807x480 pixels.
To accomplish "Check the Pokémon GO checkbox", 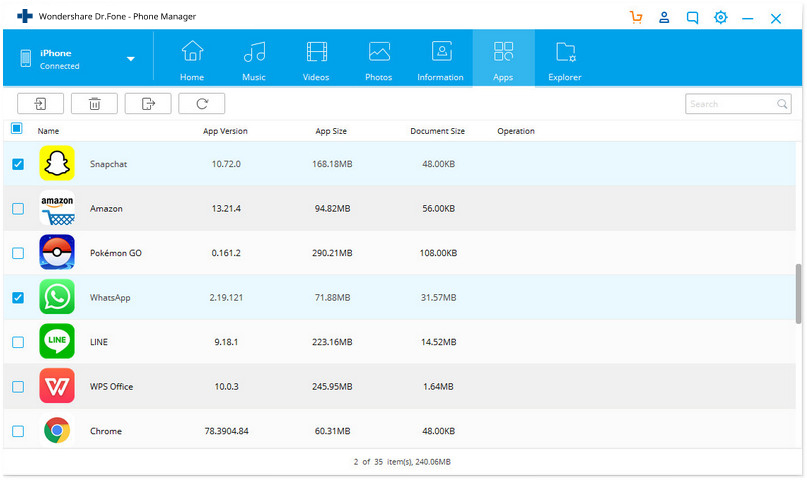I will click(x=18, y=253).
